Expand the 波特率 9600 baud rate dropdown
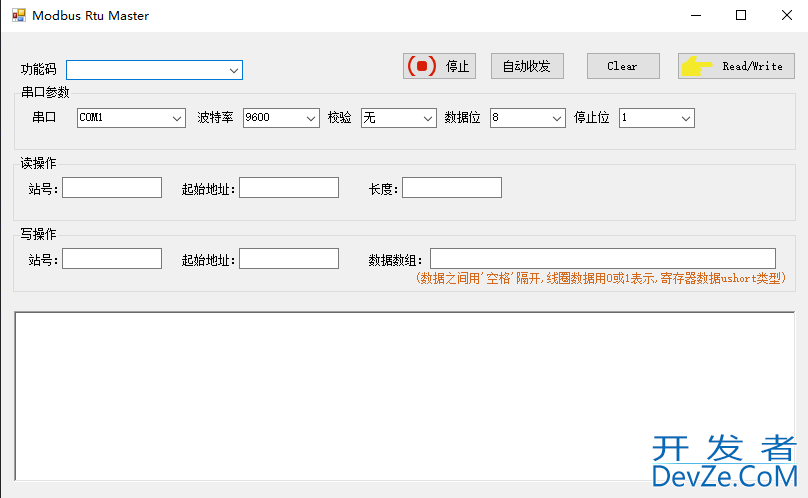The width and height of the screenshot is (808, 498). tap(281, 118)
